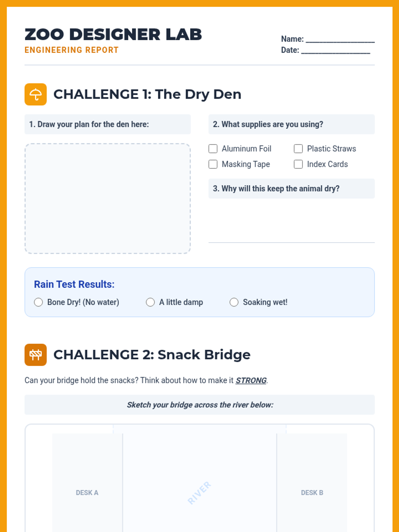Tick the Masking Tape checkbox

213,164
